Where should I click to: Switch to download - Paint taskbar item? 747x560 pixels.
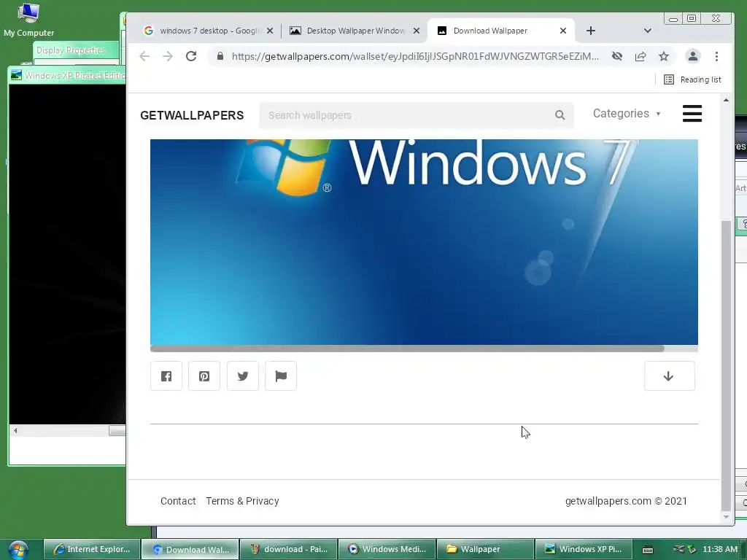(x=289, y=549)
